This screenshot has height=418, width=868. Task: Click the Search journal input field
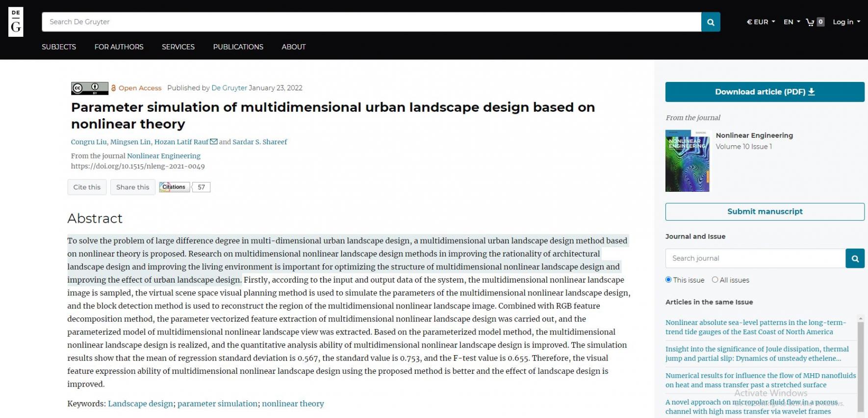coord(755,259)
